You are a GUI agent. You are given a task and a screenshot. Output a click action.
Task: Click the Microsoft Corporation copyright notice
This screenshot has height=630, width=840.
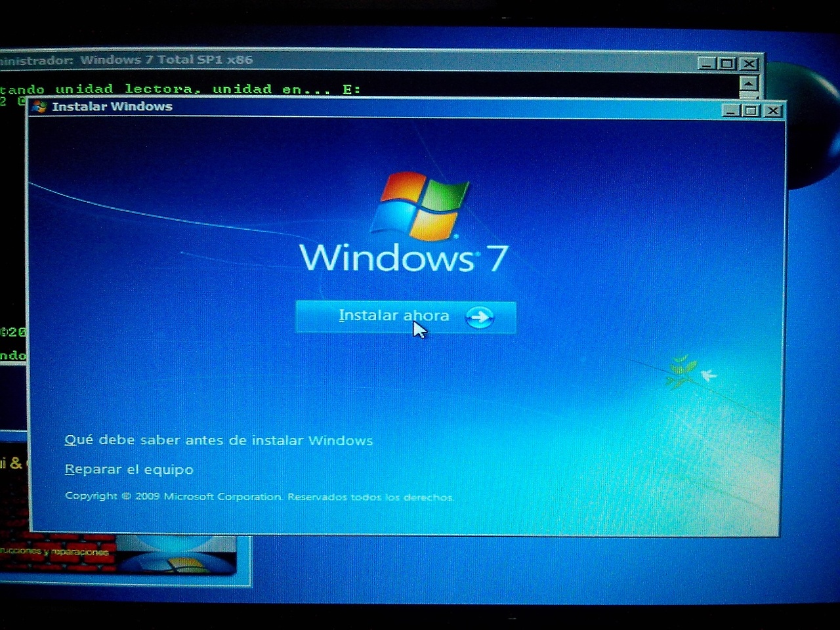(x=259, y=497)
